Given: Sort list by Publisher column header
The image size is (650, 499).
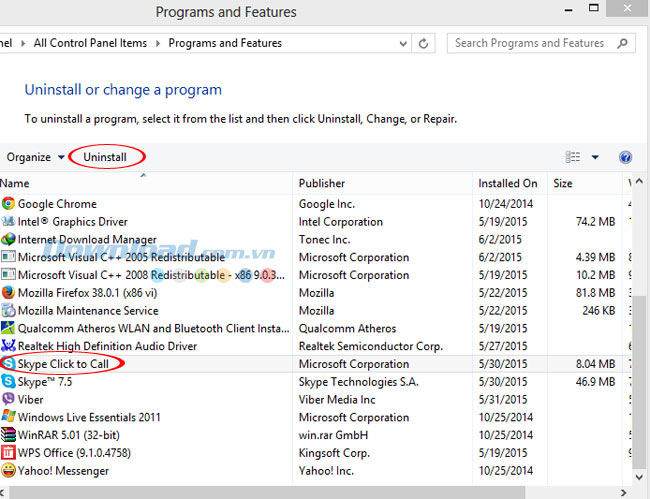Looking at the screenshot, I should click(x=321, y=183).
